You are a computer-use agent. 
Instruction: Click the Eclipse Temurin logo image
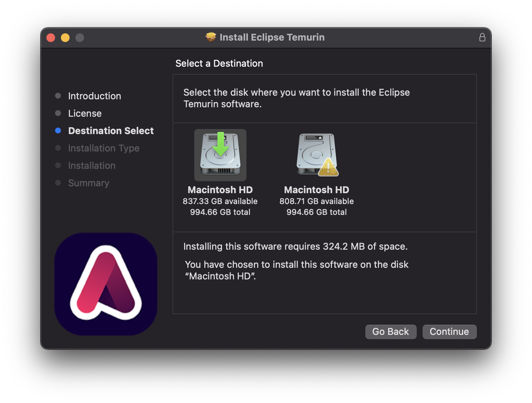pos(105,284)
